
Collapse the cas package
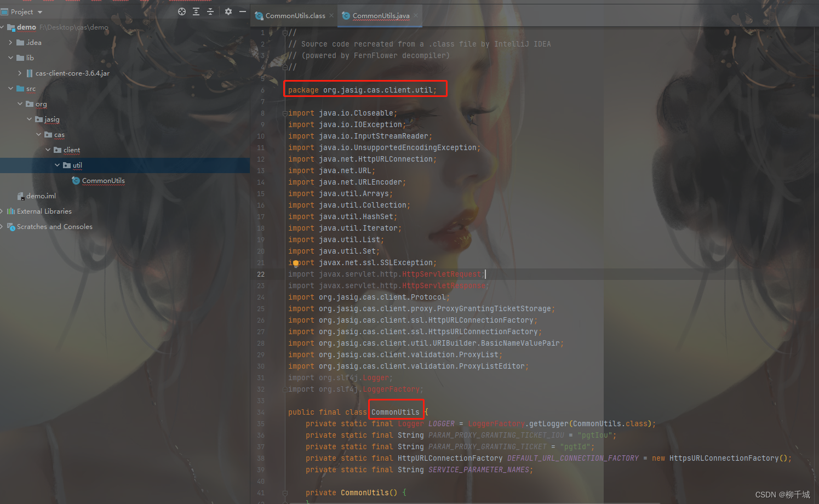(x=39, y=134)
